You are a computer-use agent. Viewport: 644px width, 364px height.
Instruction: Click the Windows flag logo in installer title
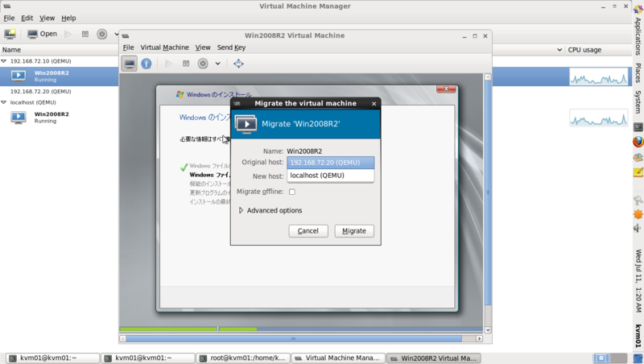click(x=180, y=94)
